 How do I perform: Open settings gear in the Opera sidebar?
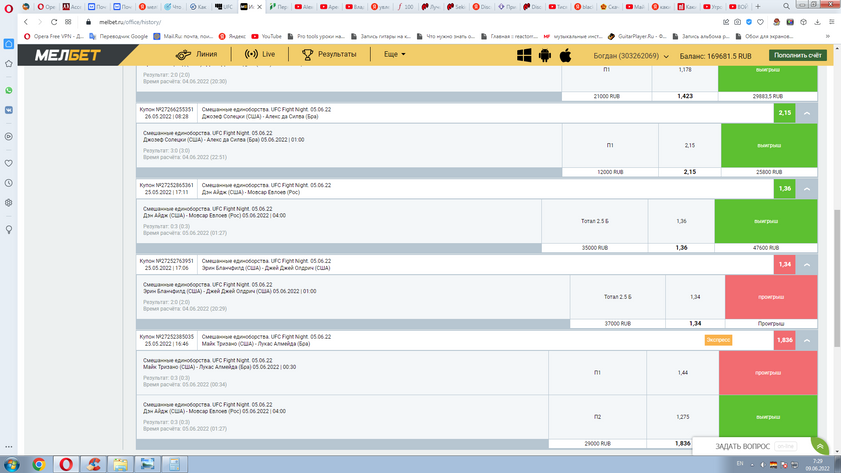click(9, 203)
